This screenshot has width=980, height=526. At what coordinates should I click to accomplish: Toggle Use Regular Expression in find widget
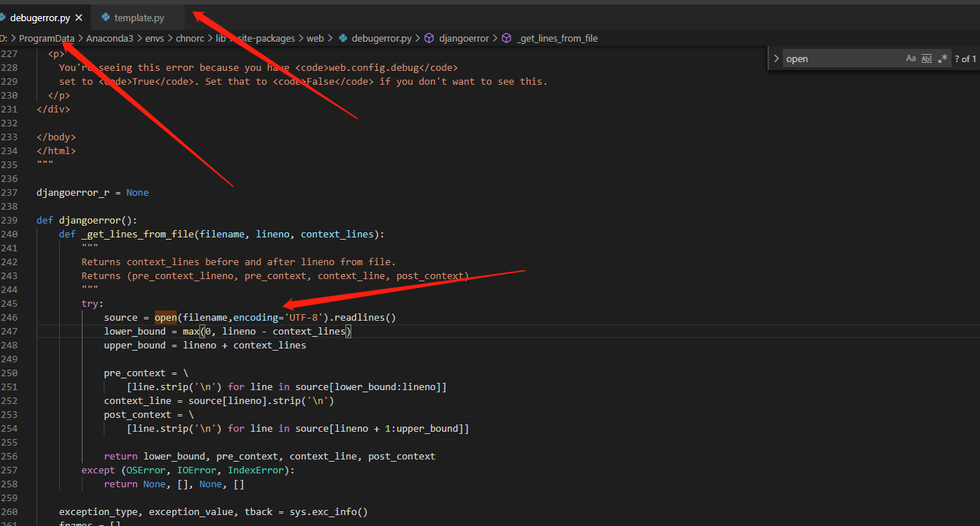(942, 58)
